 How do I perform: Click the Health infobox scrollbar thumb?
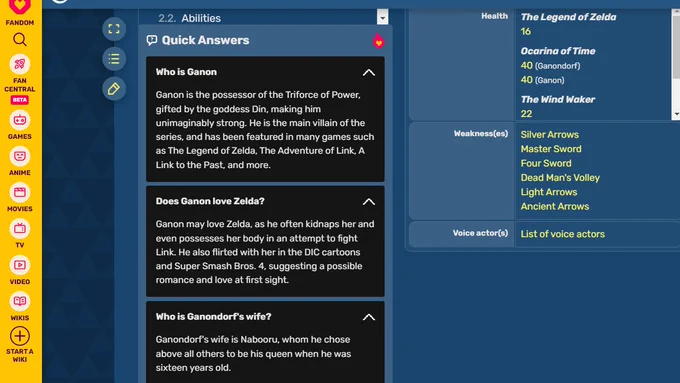[676, 48]
